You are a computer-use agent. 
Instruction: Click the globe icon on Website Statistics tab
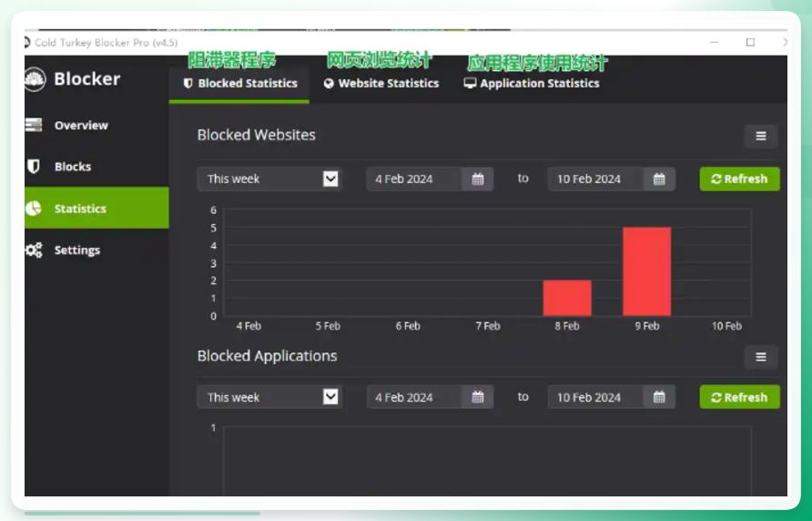(329, 84)
